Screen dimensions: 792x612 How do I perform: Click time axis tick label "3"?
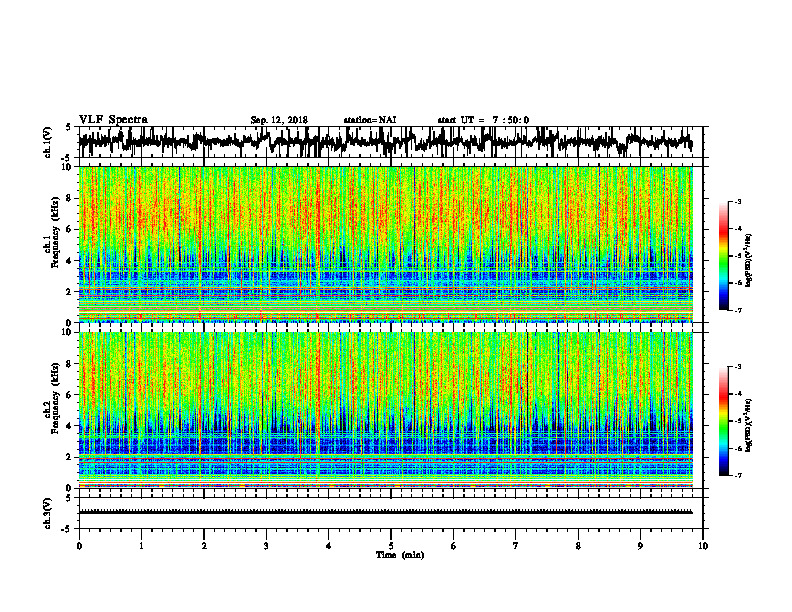click(x=266, y=546)
